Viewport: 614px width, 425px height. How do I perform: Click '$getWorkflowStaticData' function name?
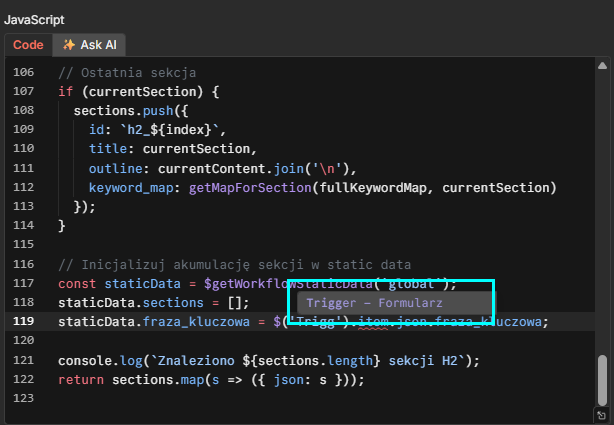288,284
